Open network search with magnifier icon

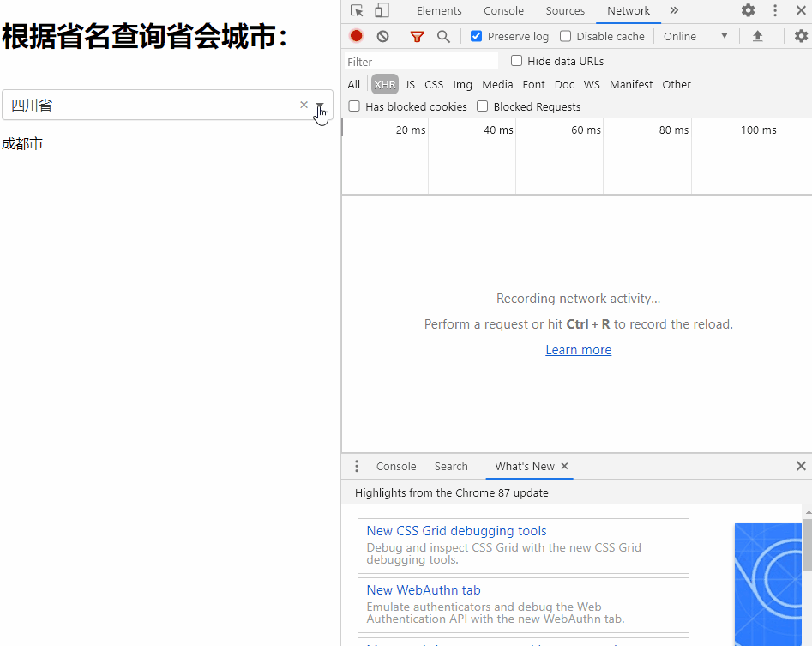[x=443, y=36]
